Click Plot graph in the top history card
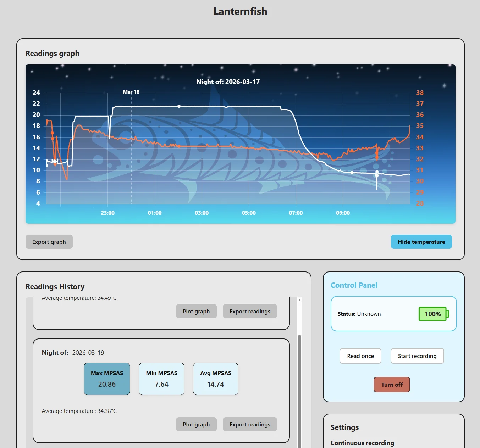Image resolution: width=480 pixels, height=448 pixels. 196,311
